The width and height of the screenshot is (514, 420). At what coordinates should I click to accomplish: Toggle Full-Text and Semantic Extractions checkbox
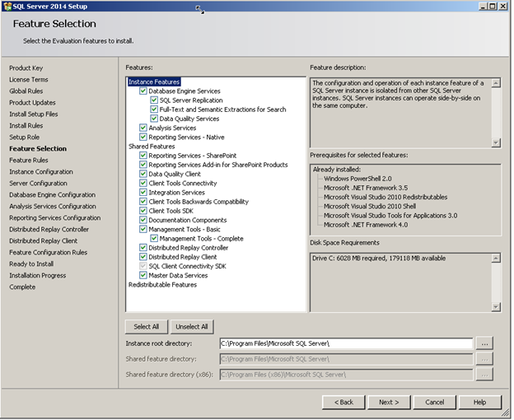[154, 109]
